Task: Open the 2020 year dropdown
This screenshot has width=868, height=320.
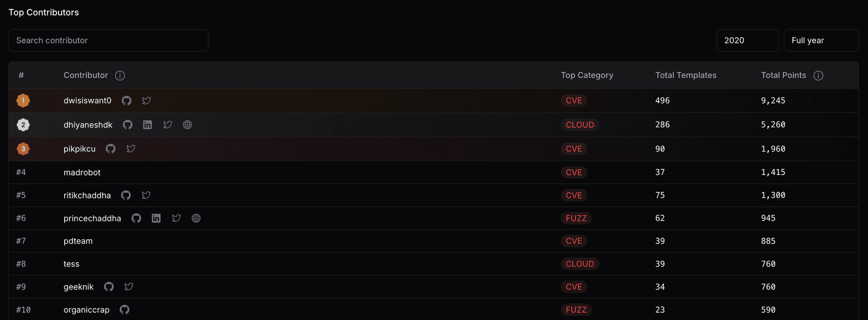Action: point(747,40)
